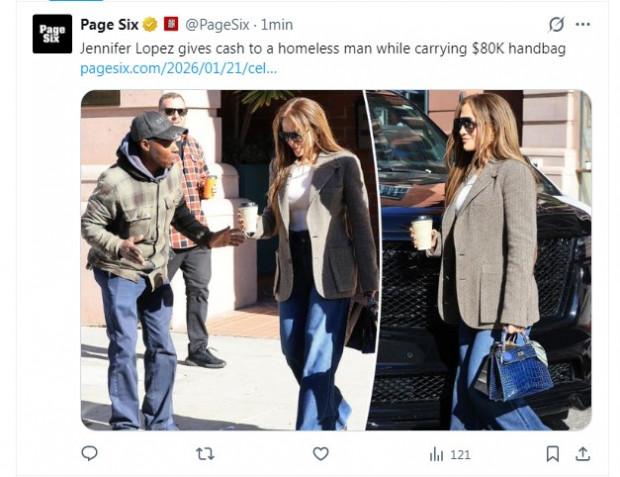Open the pagesix.com article link
This screenshot has height=477, width=620.
179,68
